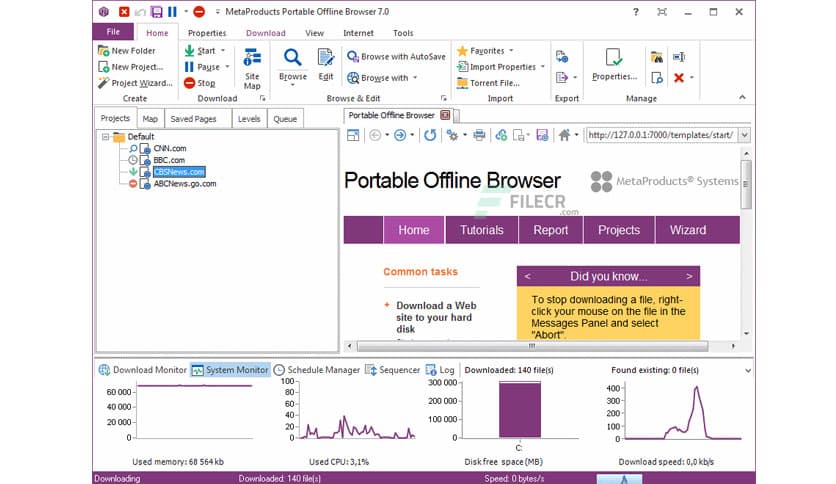Open the Log tab
Screen dimensions: 836x484
coord(440,370)
